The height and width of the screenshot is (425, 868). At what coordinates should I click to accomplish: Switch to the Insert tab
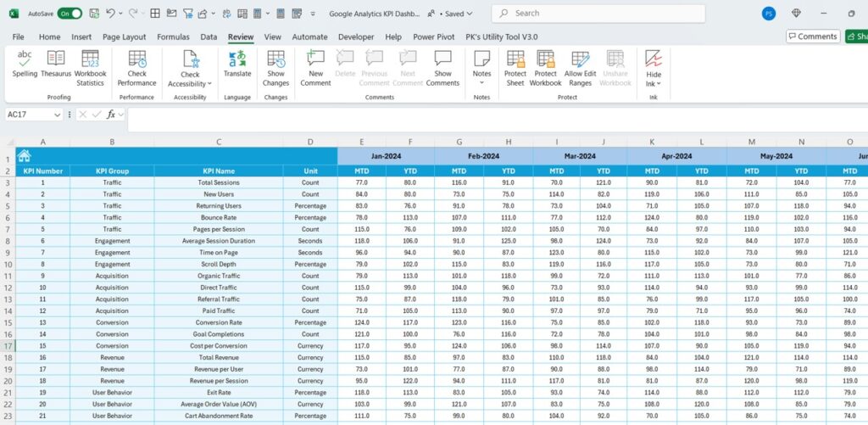tap(81, 36)
